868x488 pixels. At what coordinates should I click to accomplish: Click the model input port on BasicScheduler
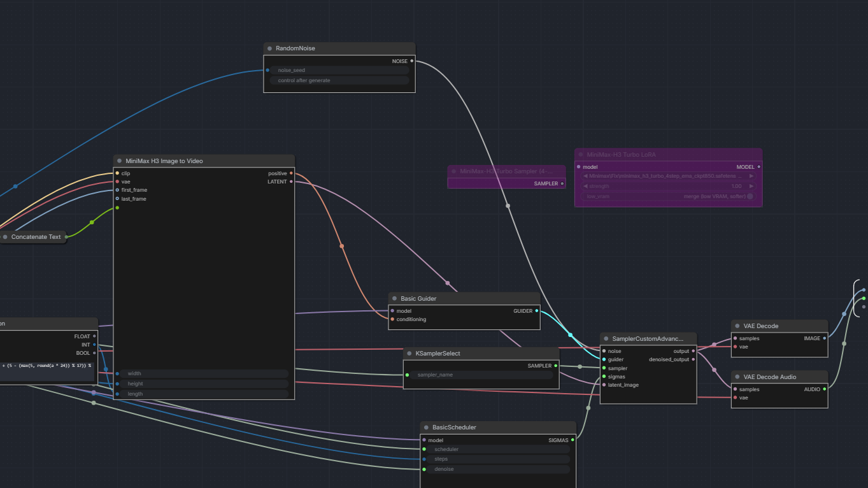pyautogui.click(x=423, y=440)
